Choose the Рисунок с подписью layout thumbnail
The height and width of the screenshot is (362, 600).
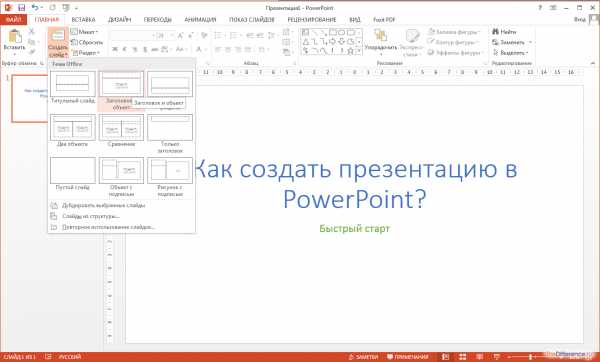tap(170, 170)
